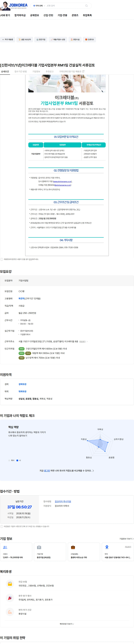Click the search magnifier icon

(x=86, y=6)
